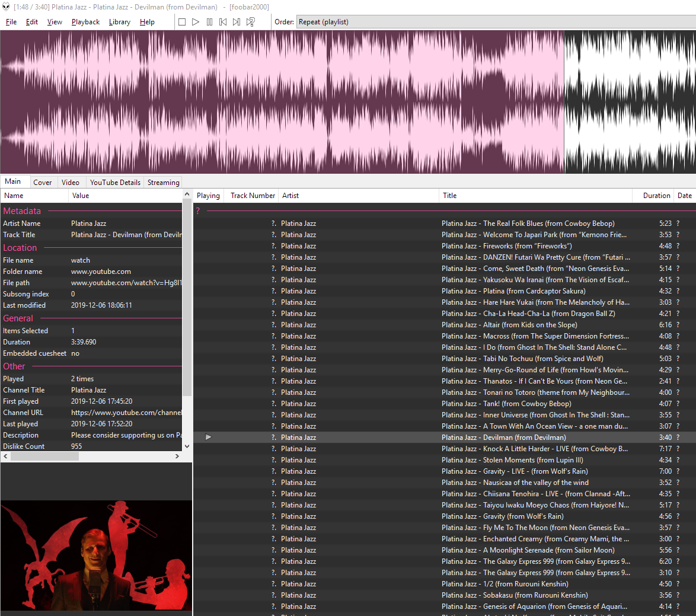Select Come, Sweet Death track
The height and width of the screenshot is (616, 696).
coord(445,269)
